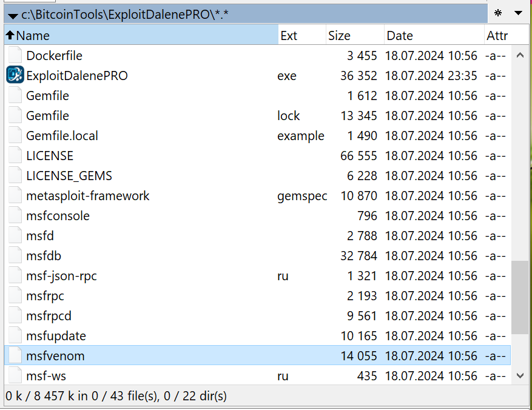Click scrollbar up arrow in file list
Screen dimensions: 532x410
tap(520, 55)
